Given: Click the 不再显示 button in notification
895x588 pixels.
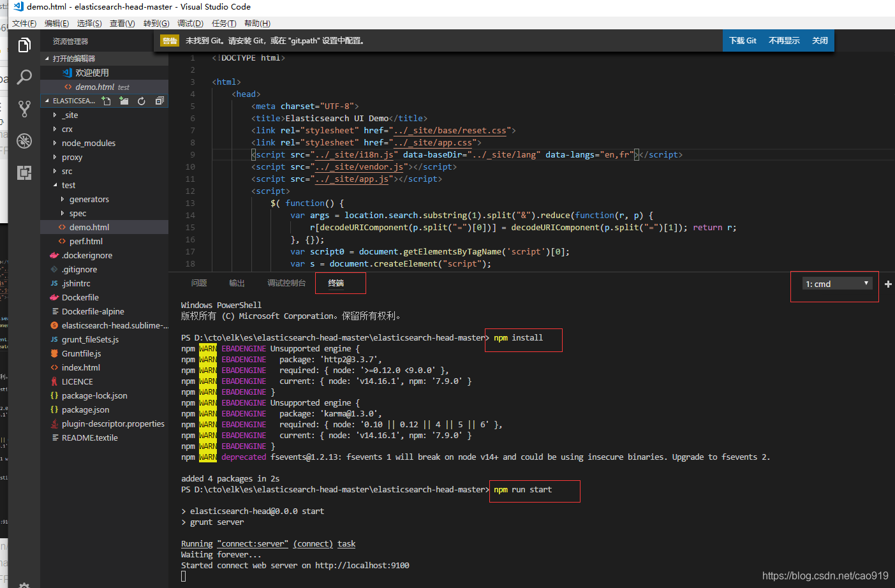Looking at the screenshot, I should tap(784, 41).
